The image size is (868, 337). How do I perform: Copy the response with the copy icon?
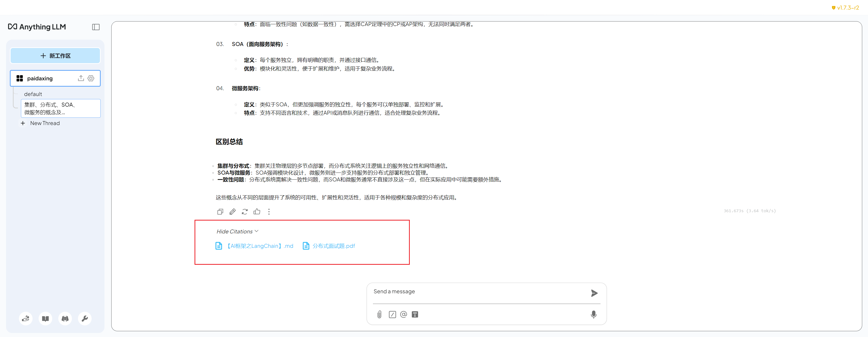point(220,211)
